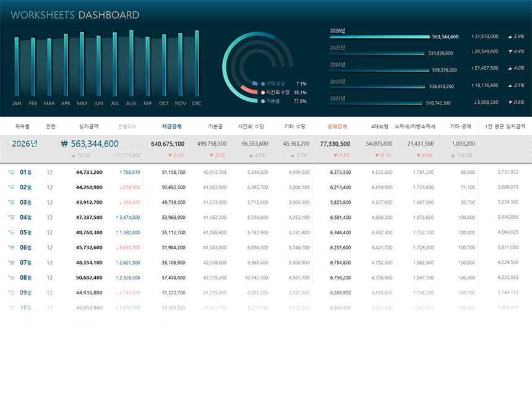The image size is (532, 405).
Task: Open the 05월 row list icon
Action: pyautogui.click(x=11, y=232)
